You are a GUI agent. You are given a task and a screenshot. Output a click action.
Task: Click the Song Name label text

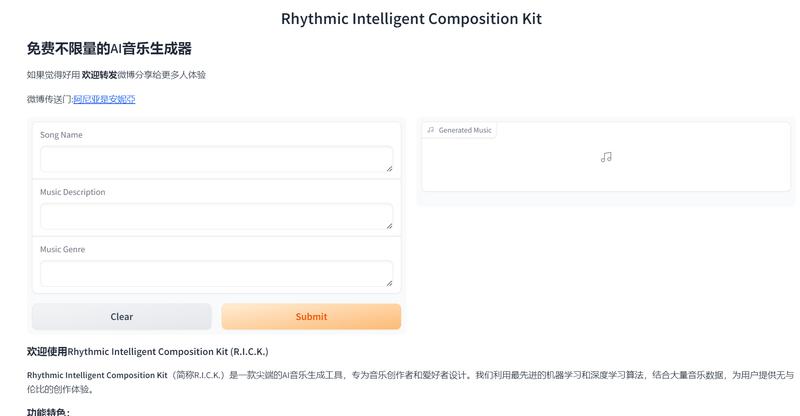[61, 135]
